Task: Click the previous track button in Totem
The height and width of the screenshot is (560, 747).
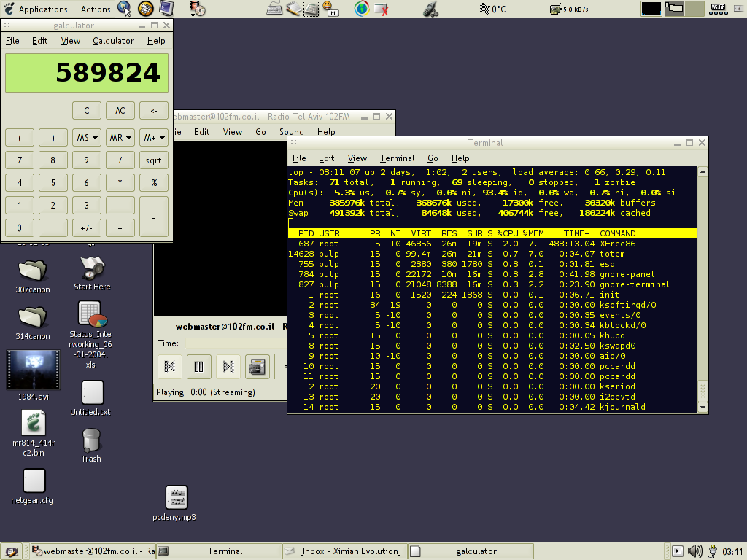Action: tap(170, 366)
